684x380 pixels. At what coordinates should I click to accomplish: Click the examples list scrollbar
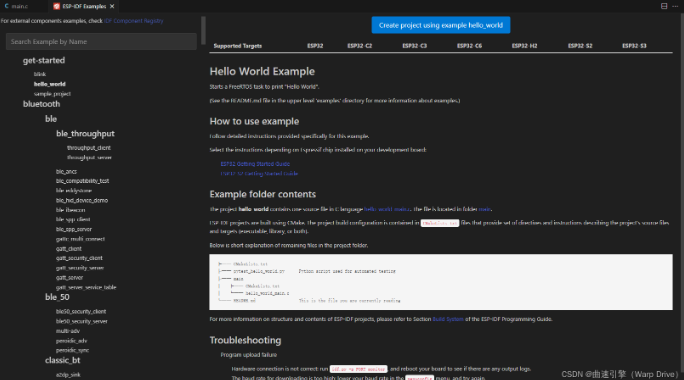203,31
